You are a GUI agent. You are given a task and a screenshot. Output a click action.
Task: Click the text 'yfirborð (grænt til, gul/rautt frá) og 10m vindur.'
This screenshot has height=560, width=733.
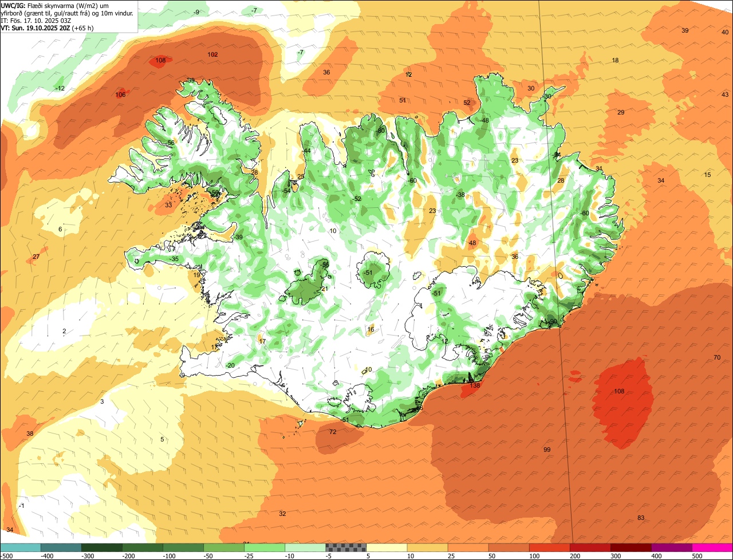(68, 13)
